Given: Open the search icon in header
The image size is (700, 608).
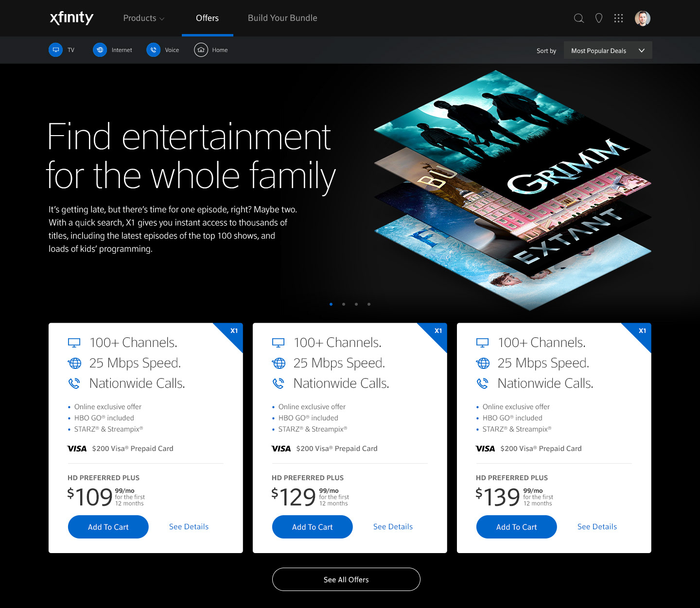Looking at the screenshot, I should point(578,18).
